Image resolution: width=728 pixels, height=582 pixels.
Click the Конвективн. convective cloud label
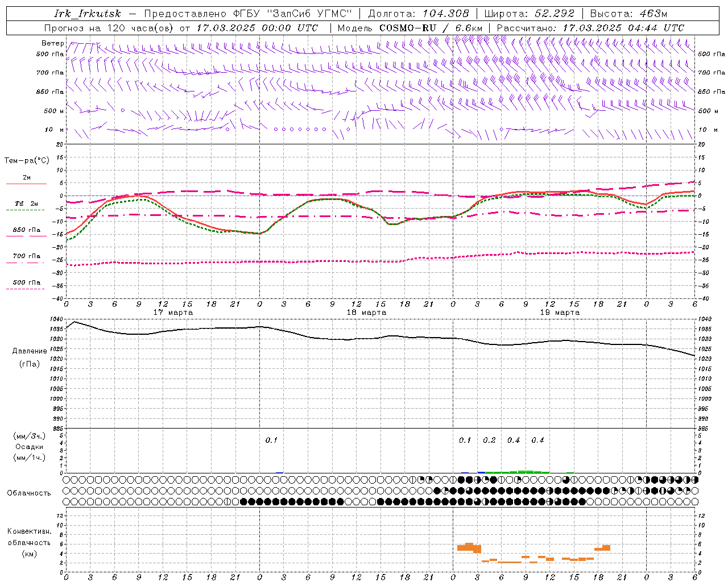click(x=29, y=531)
